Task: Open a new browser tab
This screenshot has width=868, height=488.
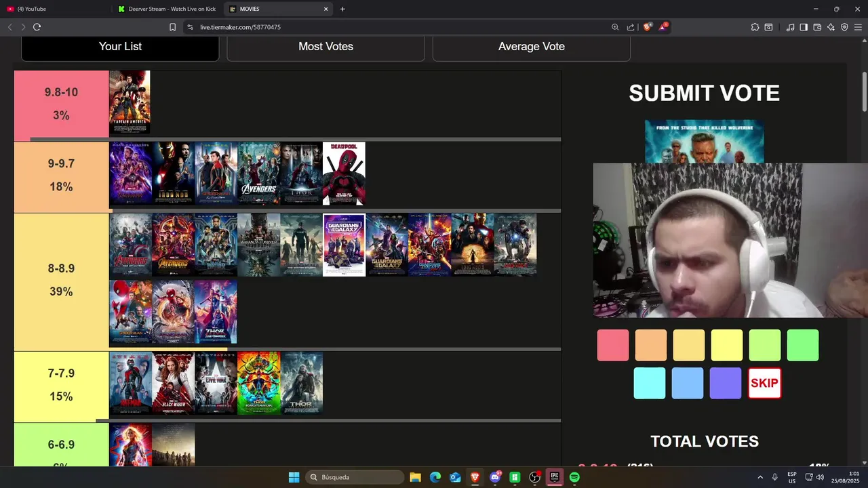Action: pos(342,9)
